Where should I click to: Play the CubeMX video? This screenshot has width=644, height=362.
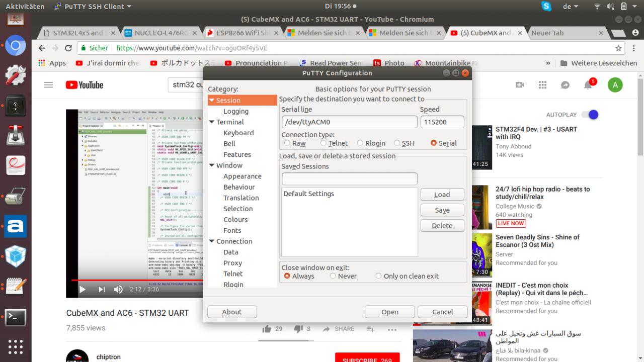tap(83, 289)
